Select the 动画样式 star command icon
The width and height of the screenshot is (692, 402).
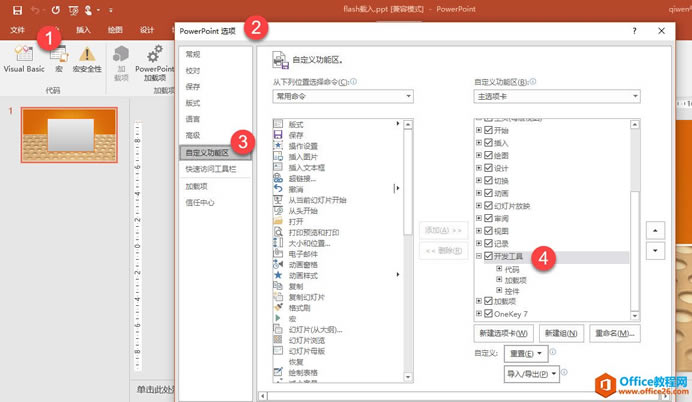(278, 275)
